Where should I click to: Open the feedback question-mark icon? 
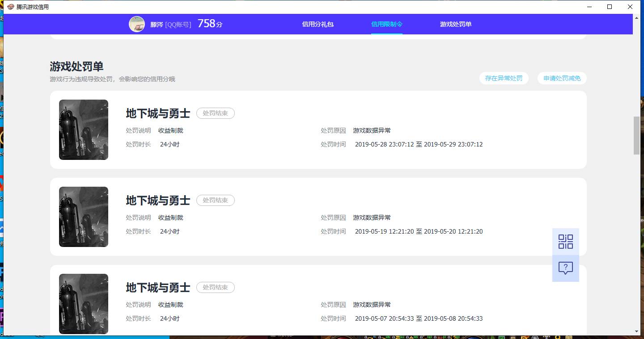566,268
